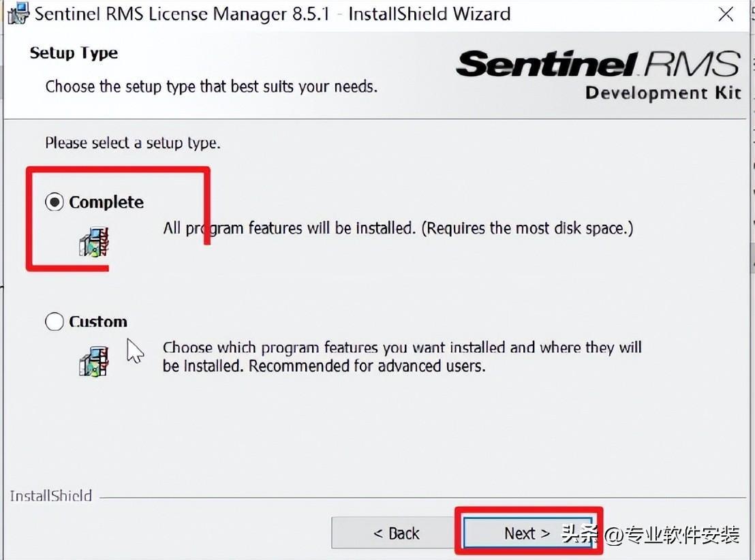Close the InstallShield Wizard window
The image size is (755, 560).
(x=726, y=14)
